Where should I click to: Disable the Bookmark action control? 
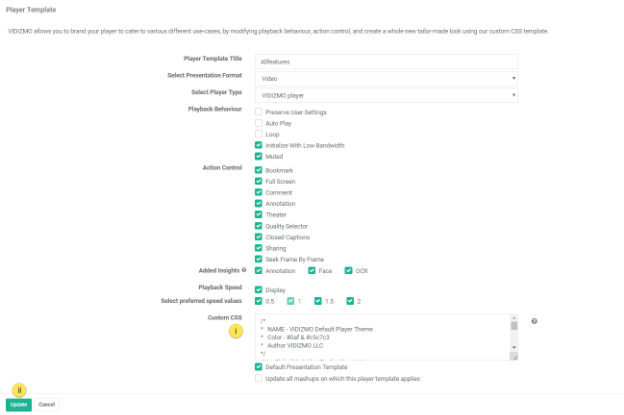pos(259,170)
